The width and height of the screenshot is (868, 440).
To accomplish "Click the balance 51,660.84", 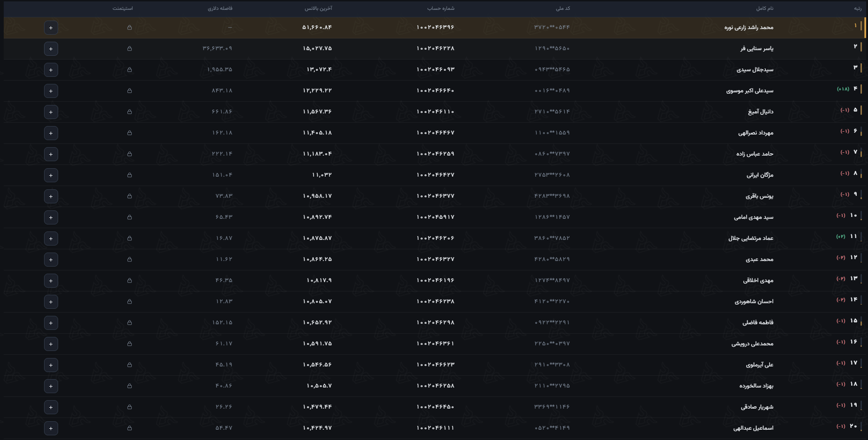I will [317, 28].
